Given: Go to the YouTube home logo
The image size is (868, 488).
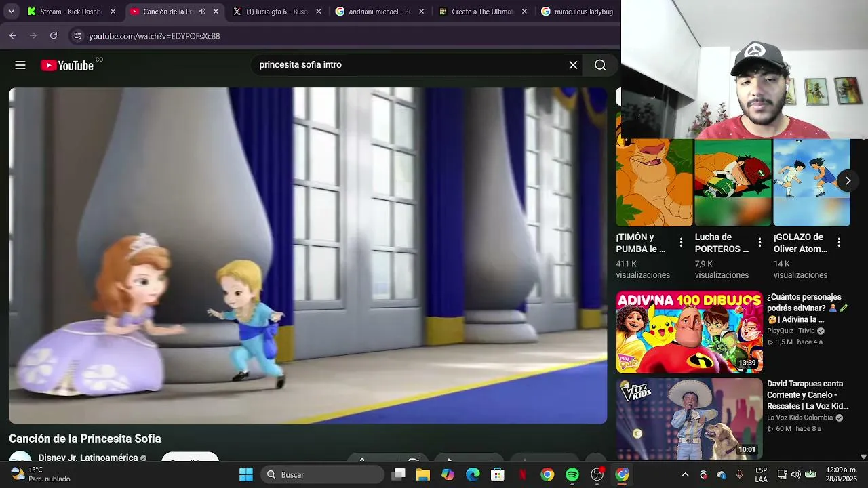Looking at the screenshot, I should [x=67, y=65].
